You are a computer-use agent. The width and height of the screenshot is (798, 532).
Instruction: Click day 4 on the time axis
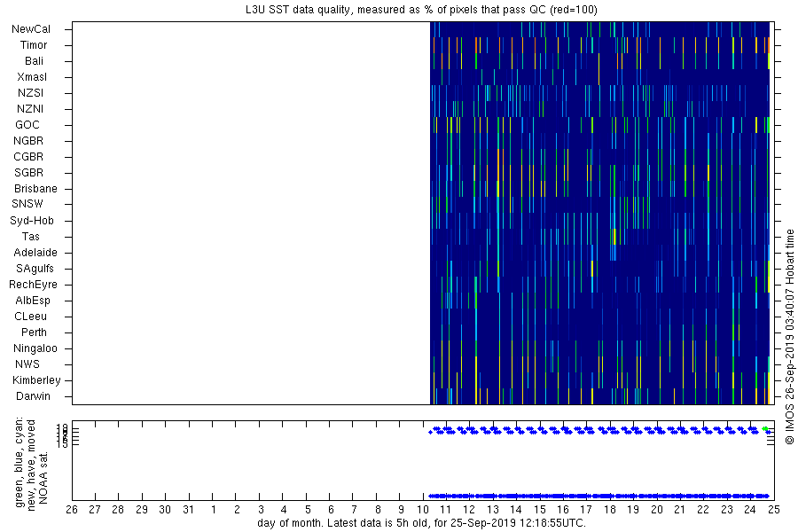(284, 510)
